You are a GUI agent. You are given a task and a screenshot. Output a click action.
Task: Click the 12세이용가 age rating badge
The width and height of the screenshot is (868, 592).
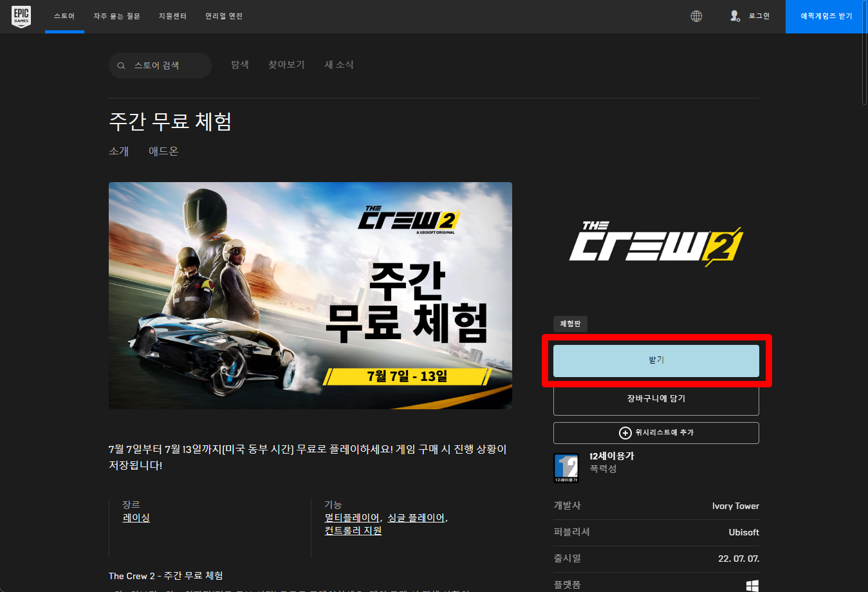point(566,468)
